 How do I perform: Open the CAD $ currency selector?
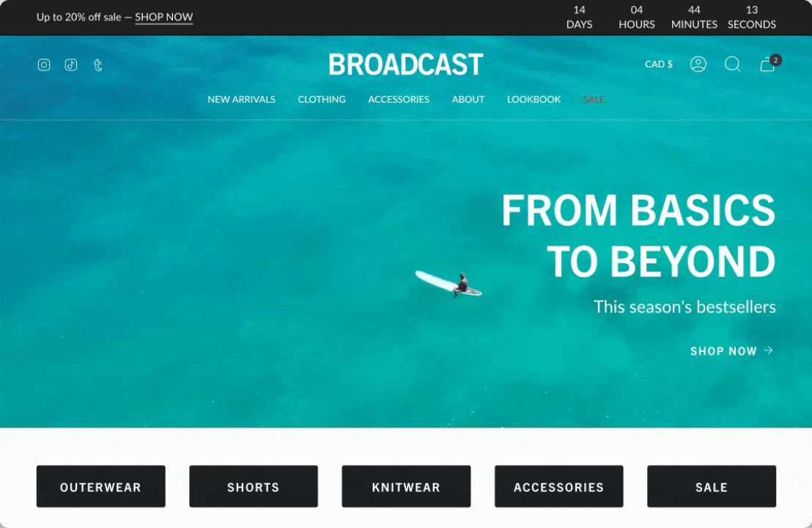(x=659, y=65)
